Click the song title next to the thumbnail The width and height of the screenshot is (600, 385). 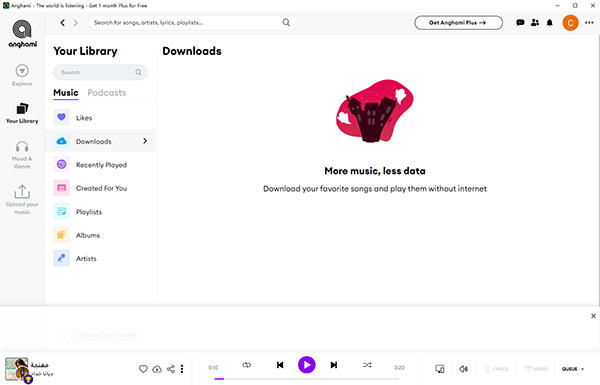point(39,365)
